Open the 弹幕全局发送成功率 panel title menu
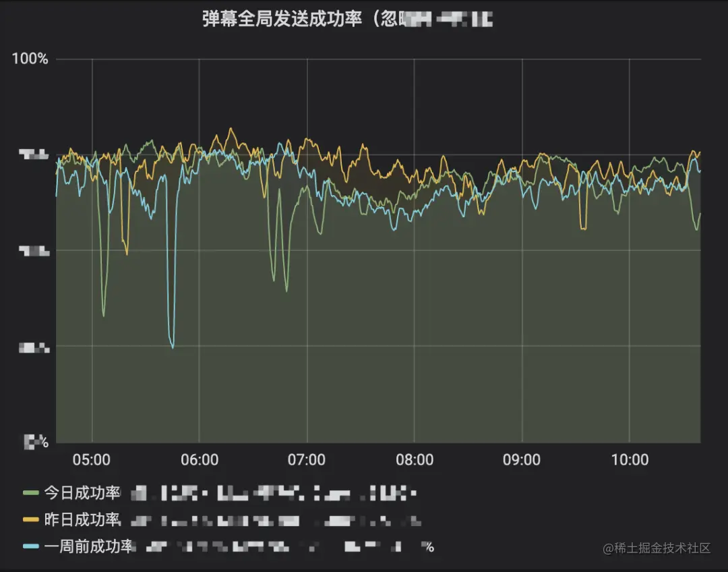The width and height of the screenshot is (728, 572). point(347,19)
